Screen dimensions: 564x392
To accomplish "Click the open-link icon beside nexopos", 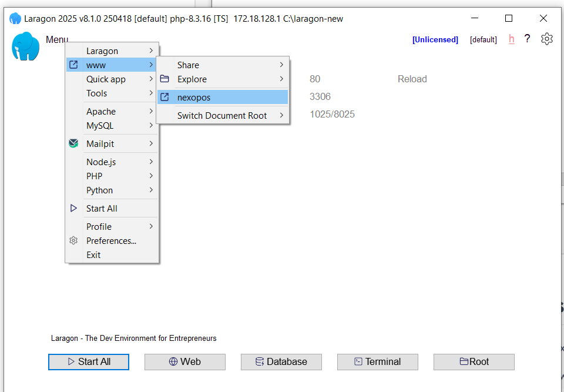I will coord(164,97).
